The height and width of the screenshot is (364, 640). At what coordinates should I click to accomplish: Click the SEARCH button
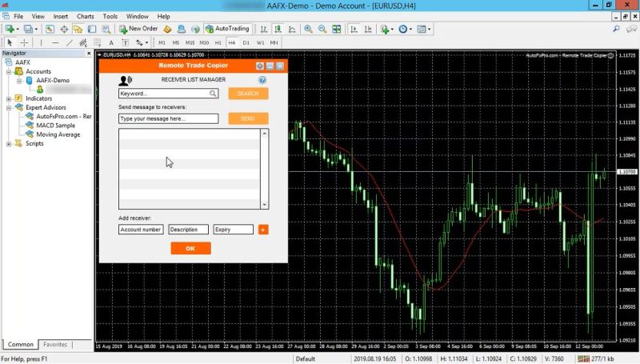click(248, 94)
